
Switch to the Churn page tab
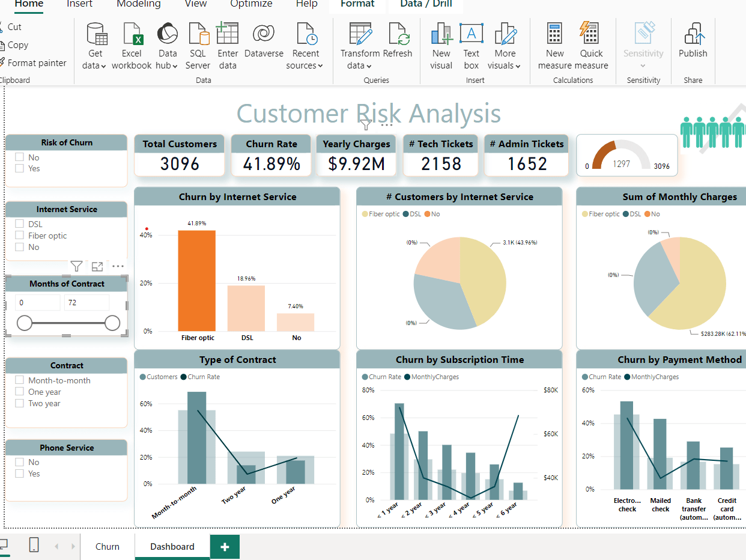pyautogui.click(x=107, y=547)
